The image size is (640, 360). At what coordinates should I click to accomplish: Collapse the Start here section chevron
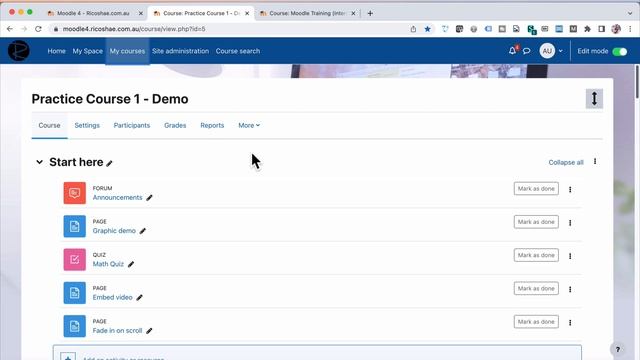(39, 162)
